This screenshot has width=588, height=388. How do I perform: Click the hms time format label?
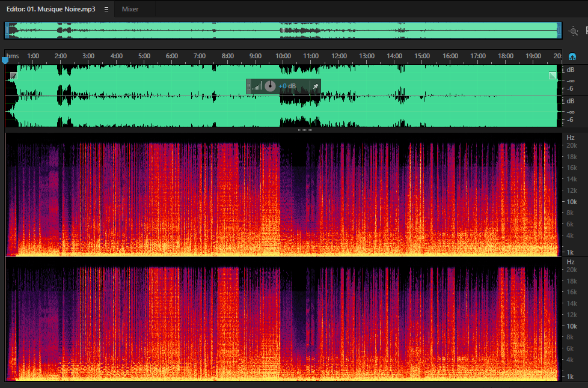(x=13, y=56)
